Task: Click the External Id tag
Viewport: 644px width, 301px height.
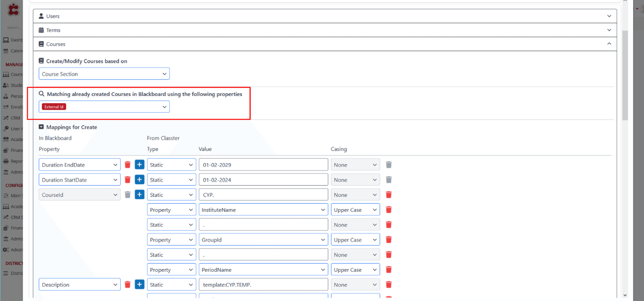Action: pos(54,107)
